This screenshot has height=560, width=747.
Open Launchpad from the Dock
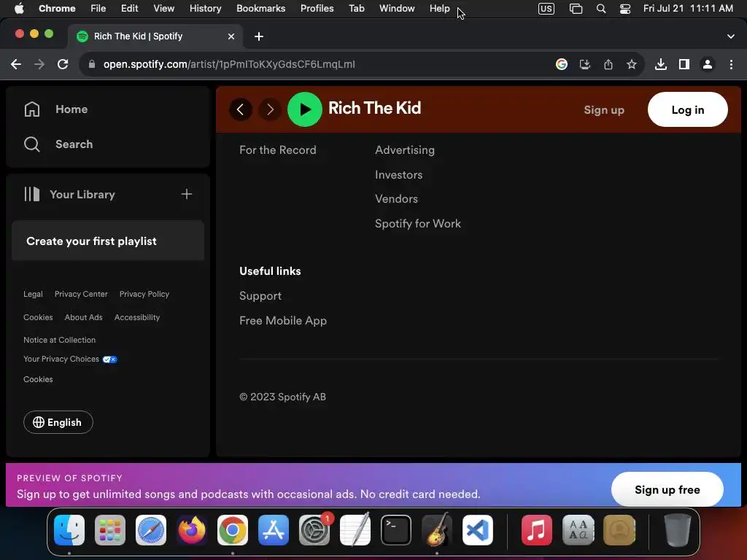(110, 530)
